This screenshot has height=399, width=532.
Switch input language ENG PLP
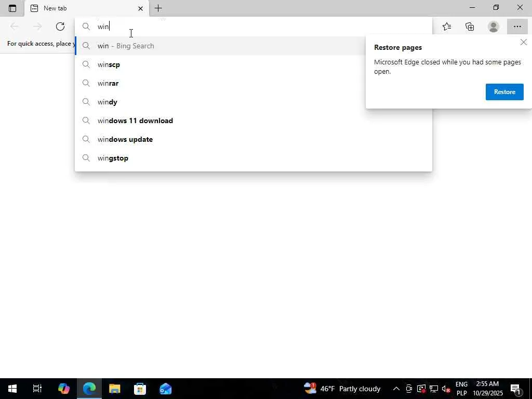tap(461, 389)
